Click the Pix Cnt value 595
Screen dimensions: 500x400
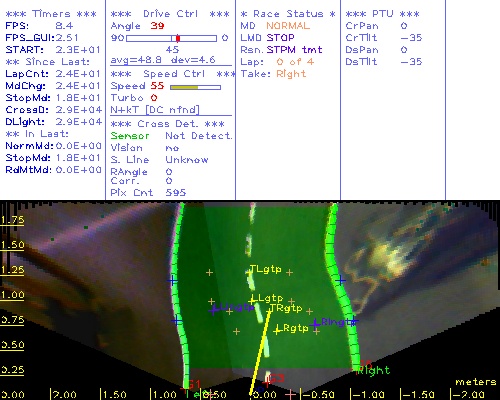tap(176, 192)
